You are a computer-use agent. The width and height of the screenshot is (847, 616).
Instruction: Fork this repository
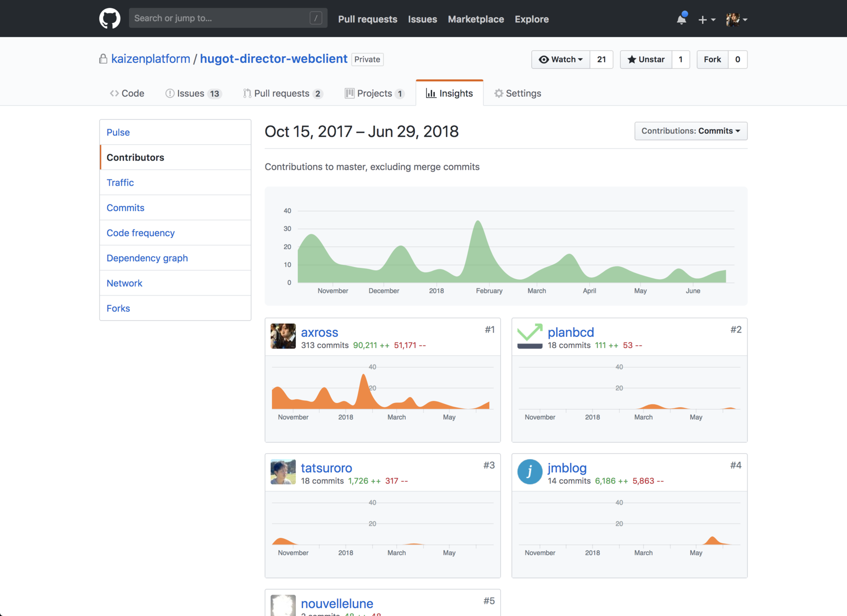point(712,59)
